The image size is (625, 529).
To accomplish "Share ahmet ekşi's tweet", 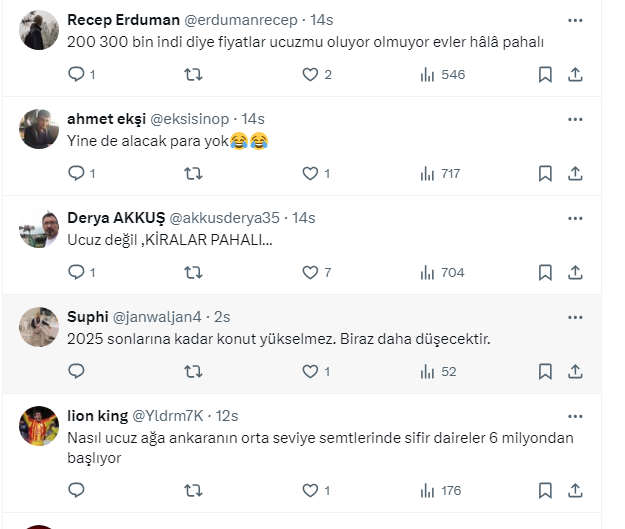I will (575, 173).
